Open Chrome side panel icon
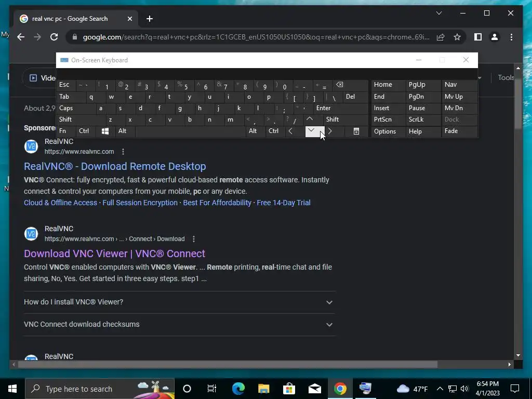 point(478,37)
